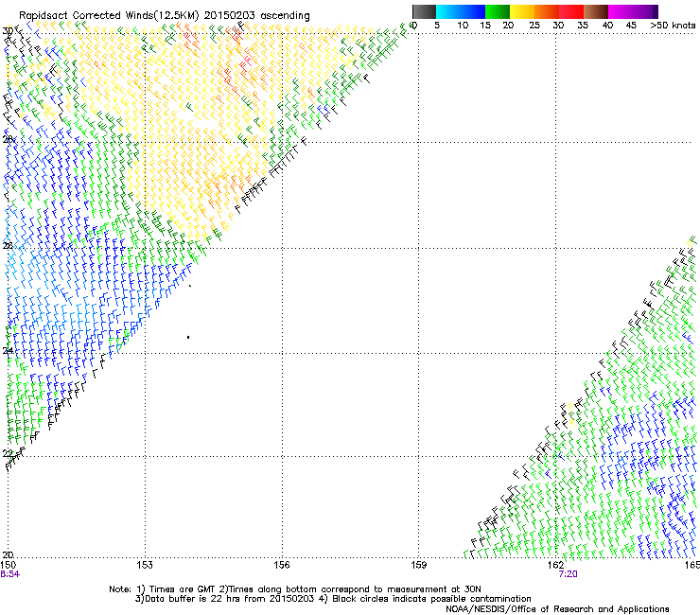Click the purple '7:20' time stamp
The image size is (700, 615).
tap(568, 574)
